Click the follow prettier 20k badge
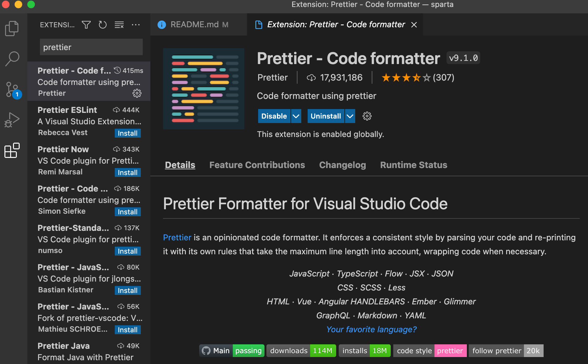The height and width of the screenshot is (364, 588). click(506, 351)
